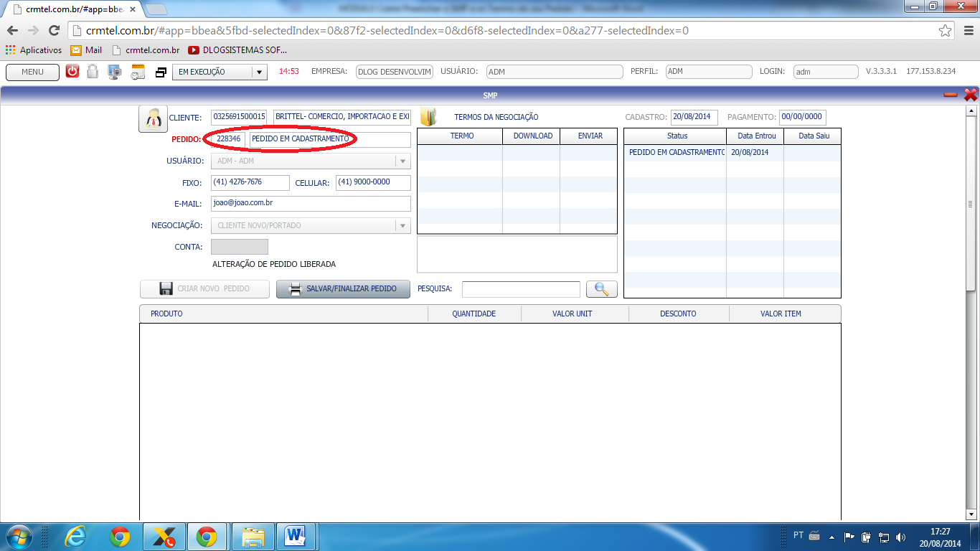
Task: Click the volume speaker tray icon
Action: tap(901, 537)
